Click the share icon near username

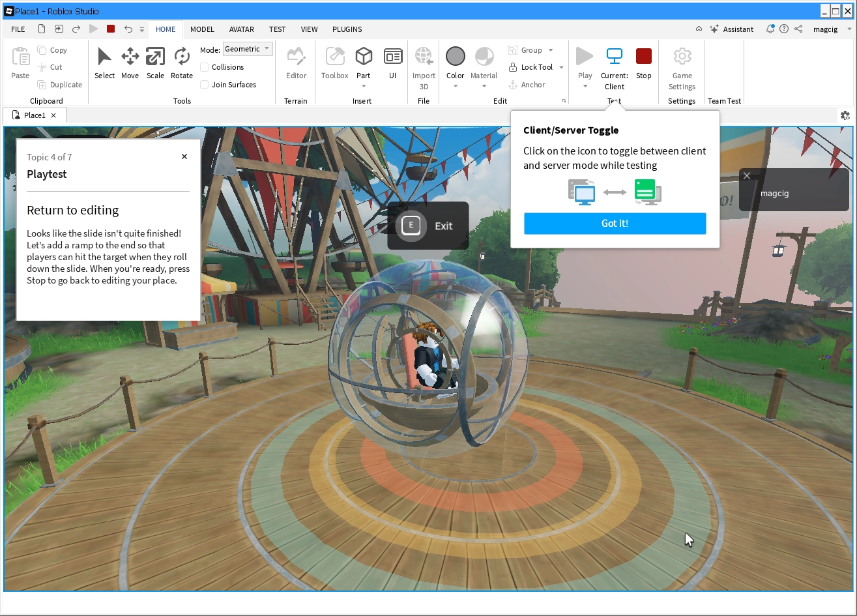(798, 29)
